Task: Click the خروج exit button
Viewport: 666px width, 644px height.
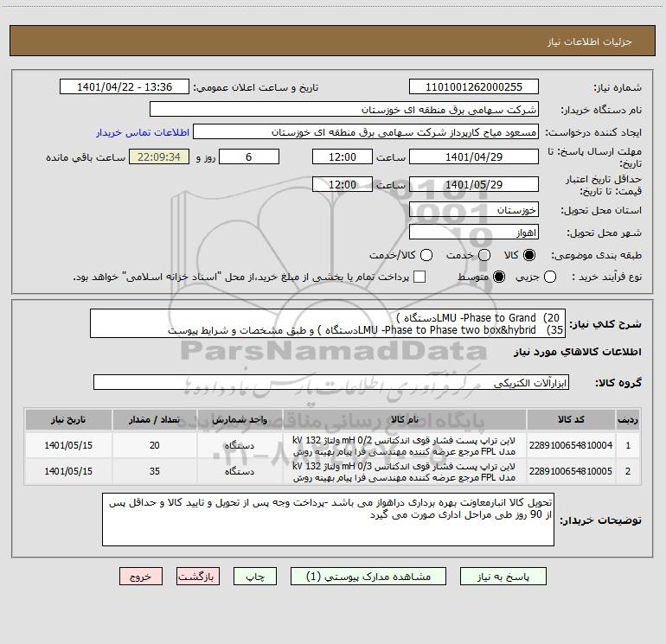Action: click(141, 577)
